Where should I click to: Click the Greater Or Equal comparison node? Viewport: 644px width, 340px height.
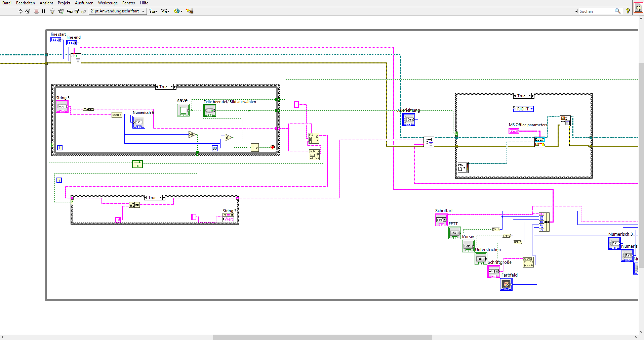[x=228, y=137]
